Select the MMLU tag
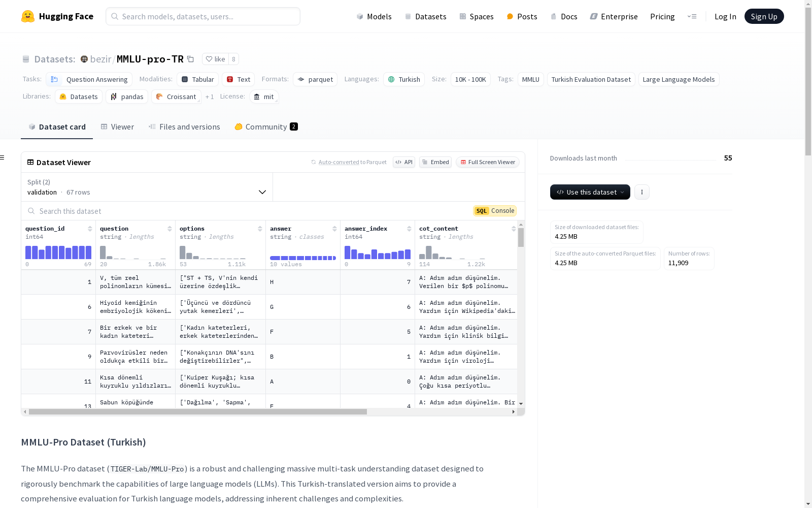The height and width of the screenshot is (508, 812). pyautogui.click(x=531, y=79)
